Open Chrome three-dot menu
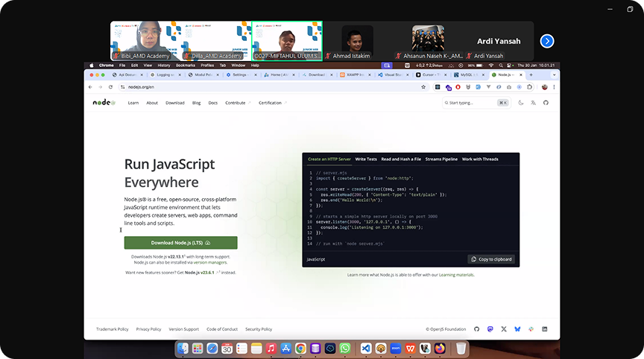This screenshot has width=644, height=359. click(554, 87)
